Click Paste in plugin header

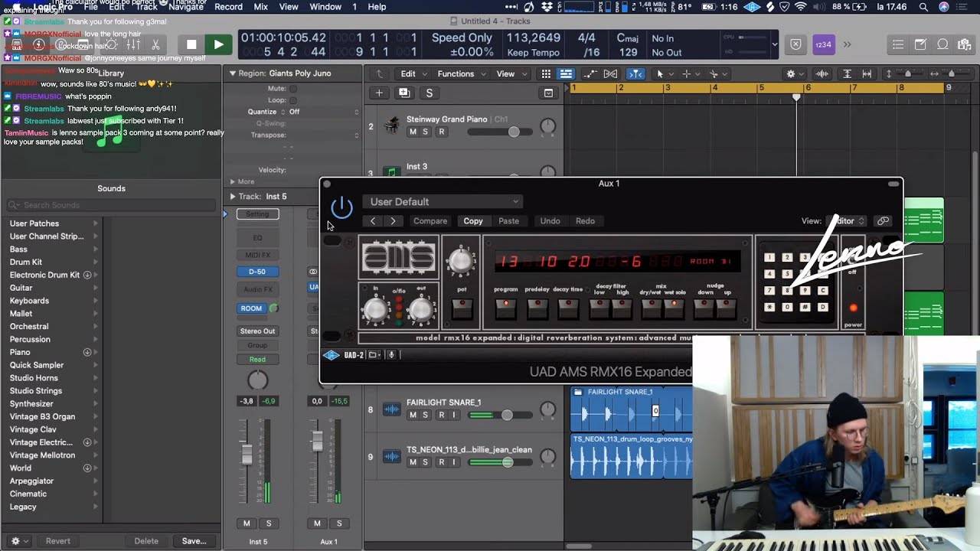(508, 221)
